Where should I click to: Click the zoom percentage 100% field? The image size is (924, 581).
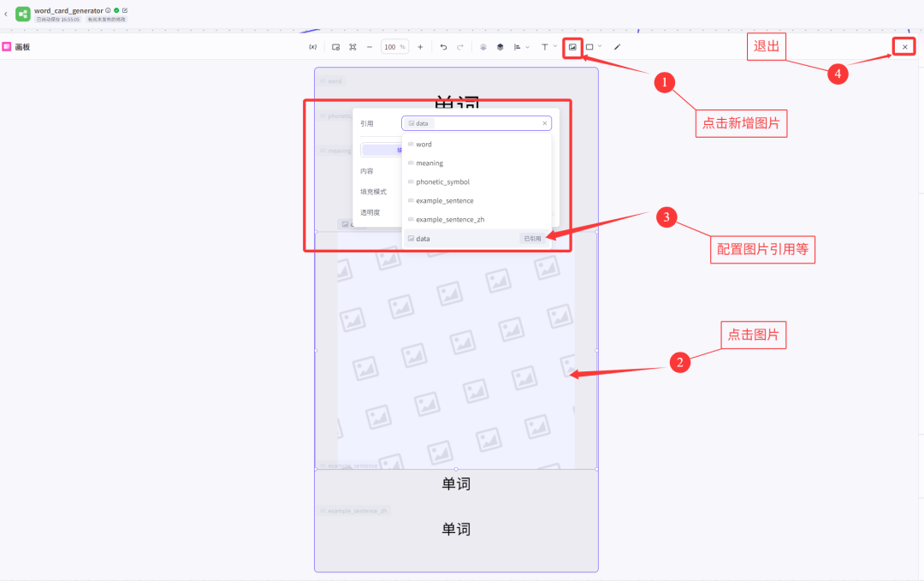394,47
